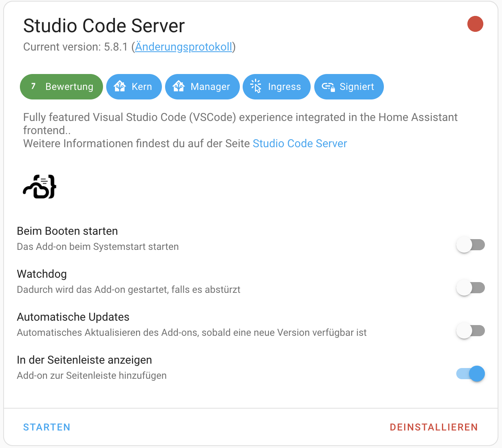Follow the Studio Code Server info link
This screenshot has height=448, width=502.
point(300,143)
